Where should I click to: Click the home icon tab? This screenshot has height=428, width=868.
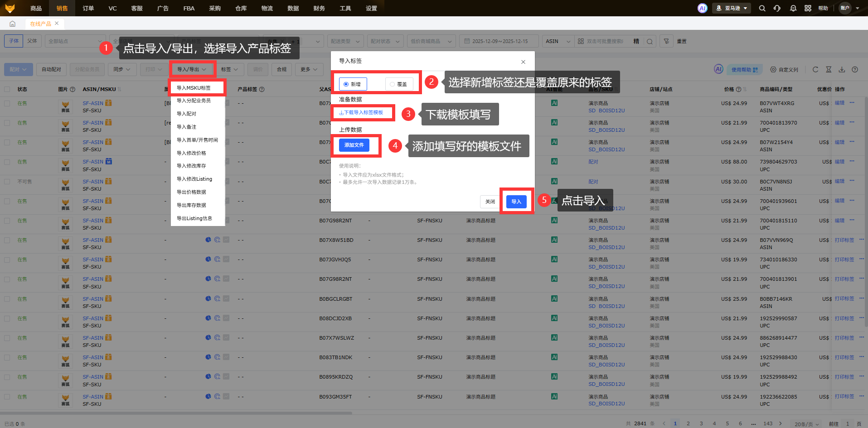pos(12,24)
